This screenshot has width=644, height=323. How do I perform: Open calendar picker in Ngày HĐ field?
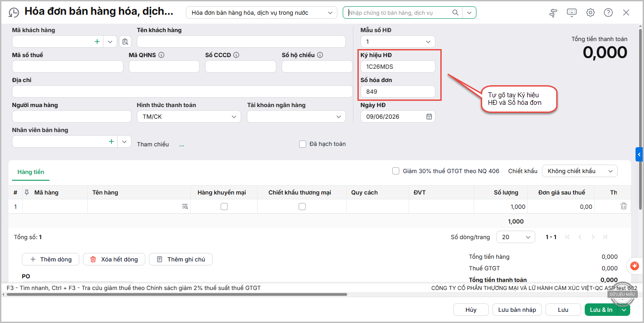429,116
